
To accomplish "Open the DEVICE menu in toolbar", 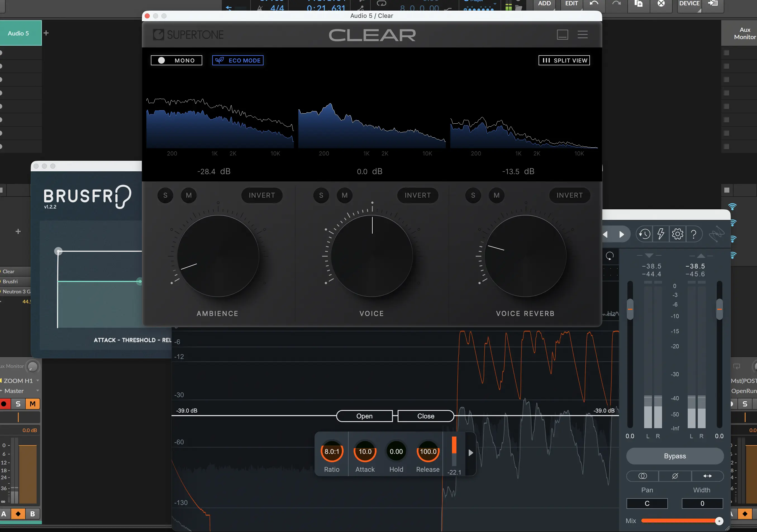I will (689, 4).
